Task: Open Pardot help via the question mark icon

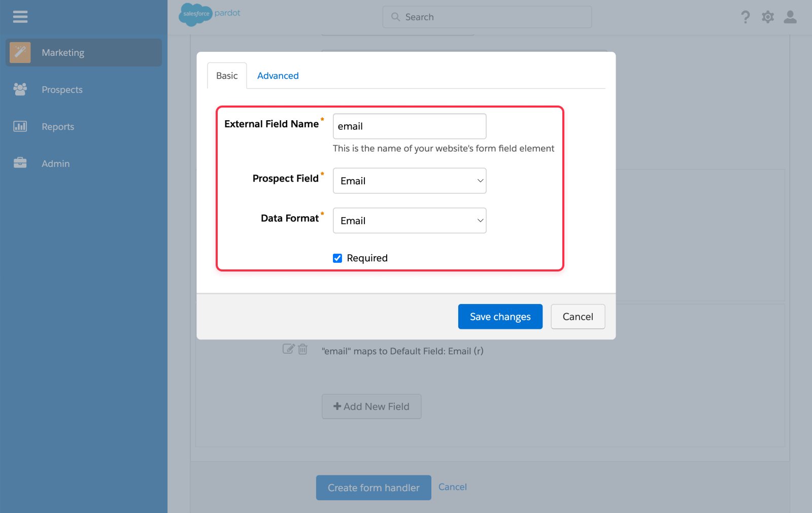Action: click(745, 17)
